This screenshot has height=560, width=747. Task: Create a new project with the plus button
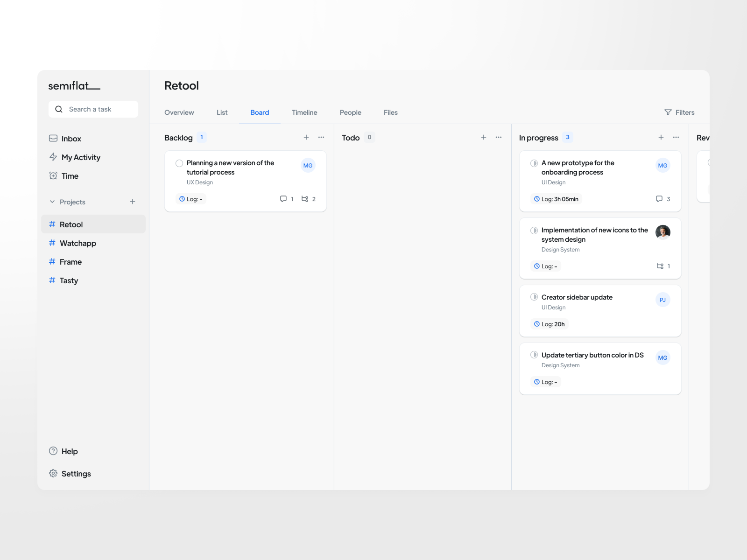[133, 202]
